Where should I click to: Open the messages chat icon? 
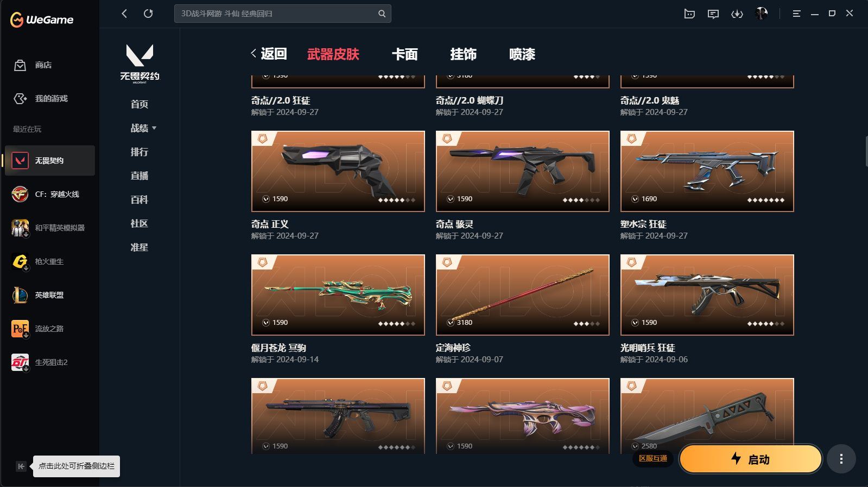pos(713,14)
